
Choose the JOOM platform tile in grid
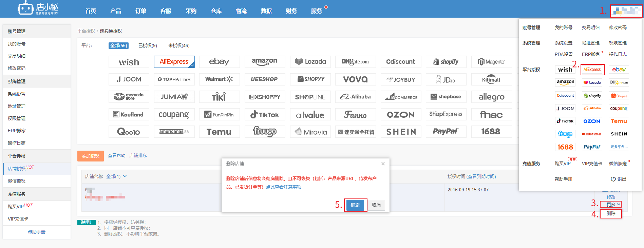click(x=129, y=79)
